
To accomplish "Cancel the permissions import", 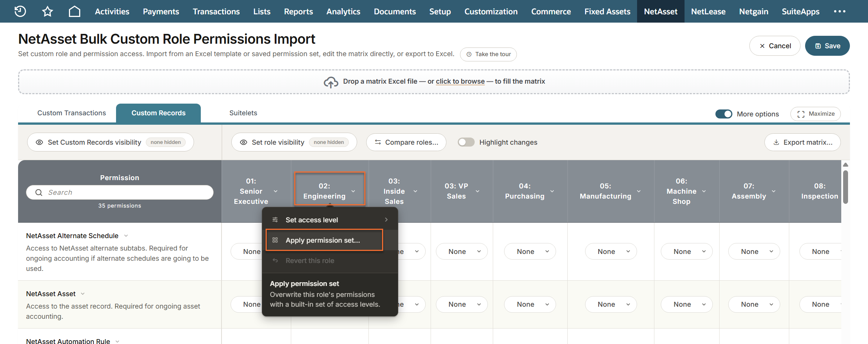I will (x=775, y=46).
